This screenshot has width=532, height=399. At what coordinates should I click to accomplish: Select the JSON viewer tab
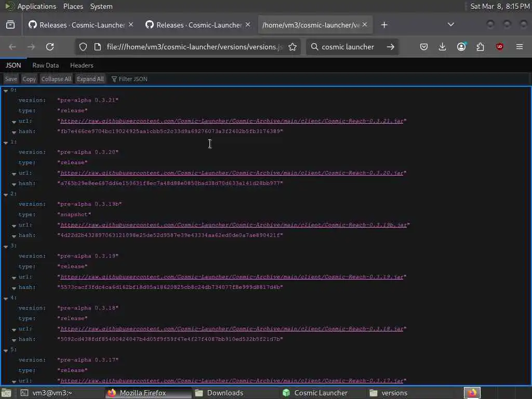[13, 65]
